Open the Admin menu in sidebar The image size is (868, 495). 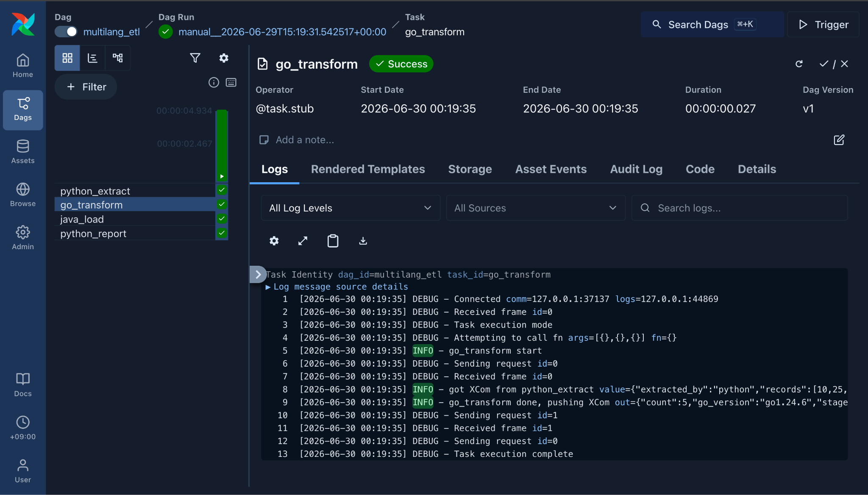[x=23, y=238]
